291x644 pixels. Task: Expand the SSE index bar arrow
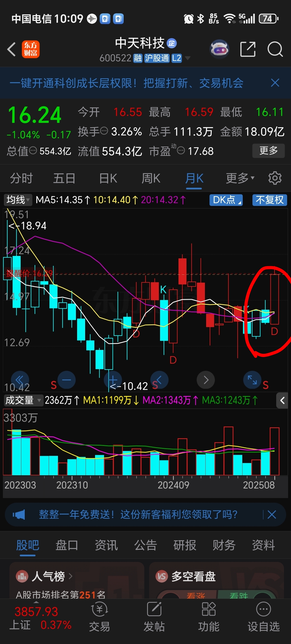36,602
